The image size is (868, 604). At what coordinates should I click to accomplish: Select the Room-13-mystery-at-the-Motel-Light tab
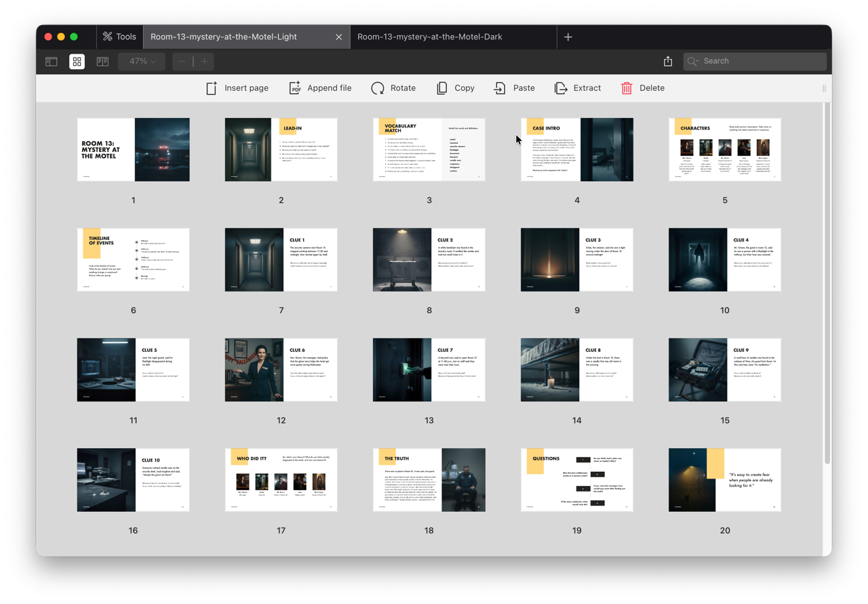(x=224, y=37)
